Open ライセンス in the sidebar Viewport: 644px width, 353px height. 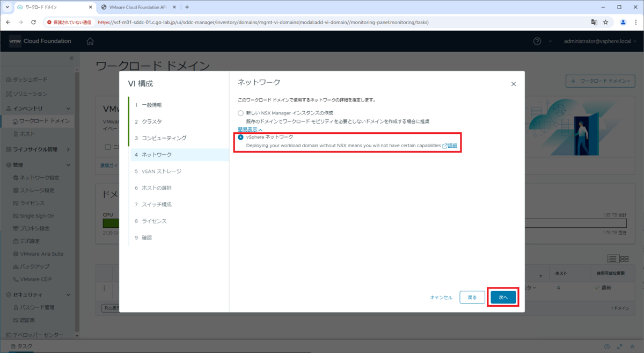click(28, 203)
